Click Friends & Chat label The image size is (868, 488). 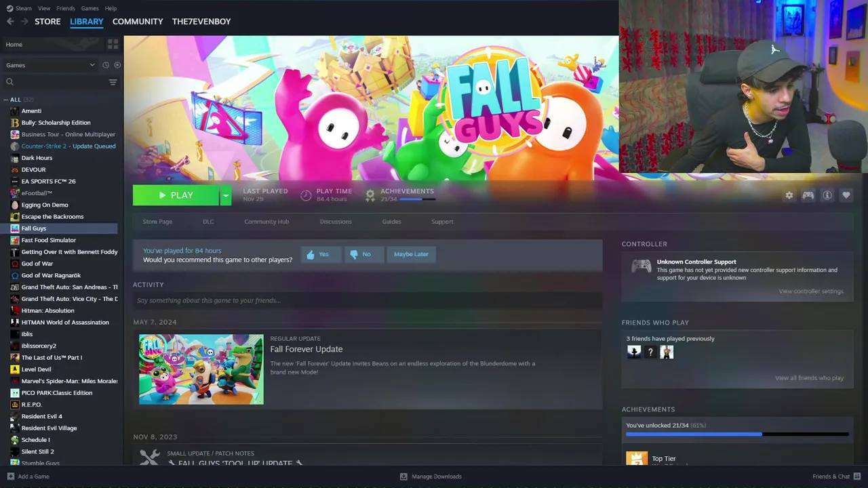(x=831, y=476)
